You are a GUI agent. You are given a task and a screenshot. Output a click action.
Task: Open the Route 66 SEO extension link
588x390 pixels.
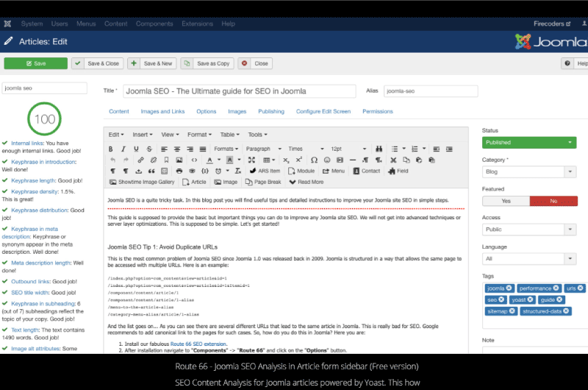point(198,344)
